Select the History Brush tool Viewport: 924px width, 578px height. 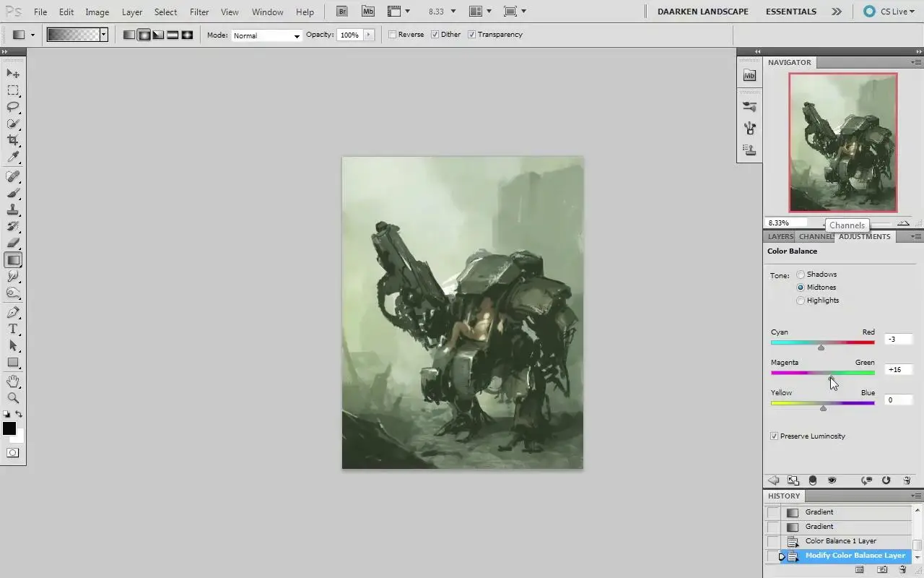pos(13,226)
